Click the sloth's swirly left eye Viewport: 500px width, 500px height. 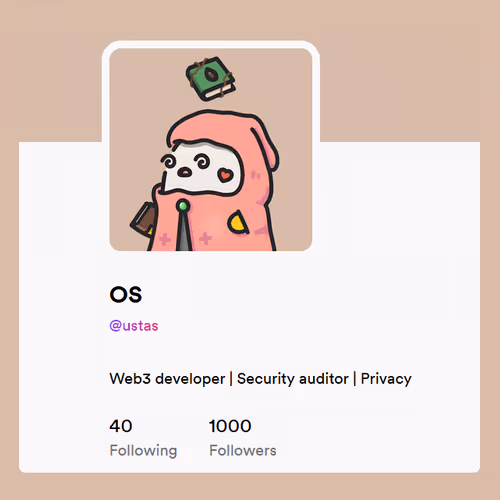click(169, 162)
